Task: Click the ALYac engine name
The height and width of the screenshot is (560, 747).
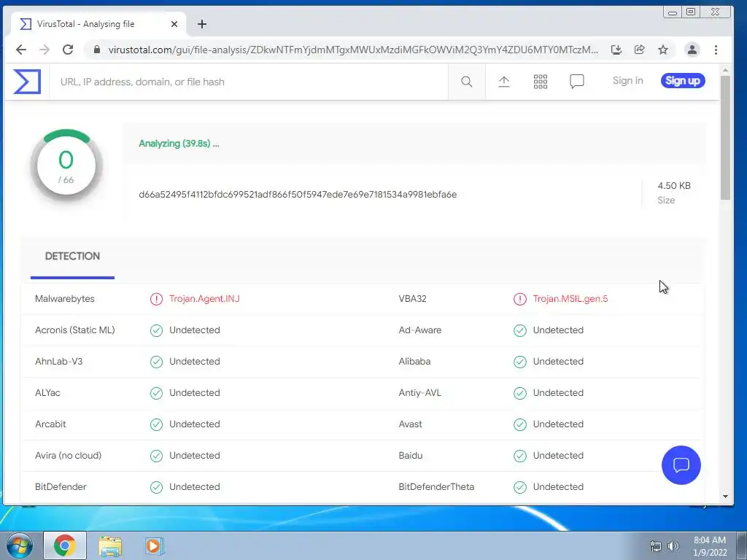Action: tap(47, 393)
